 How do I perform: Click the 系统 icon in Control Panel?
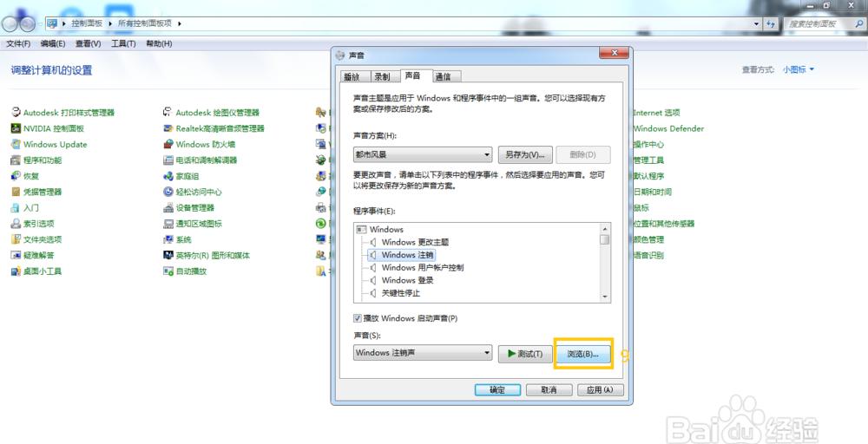[x=168, y=239]
